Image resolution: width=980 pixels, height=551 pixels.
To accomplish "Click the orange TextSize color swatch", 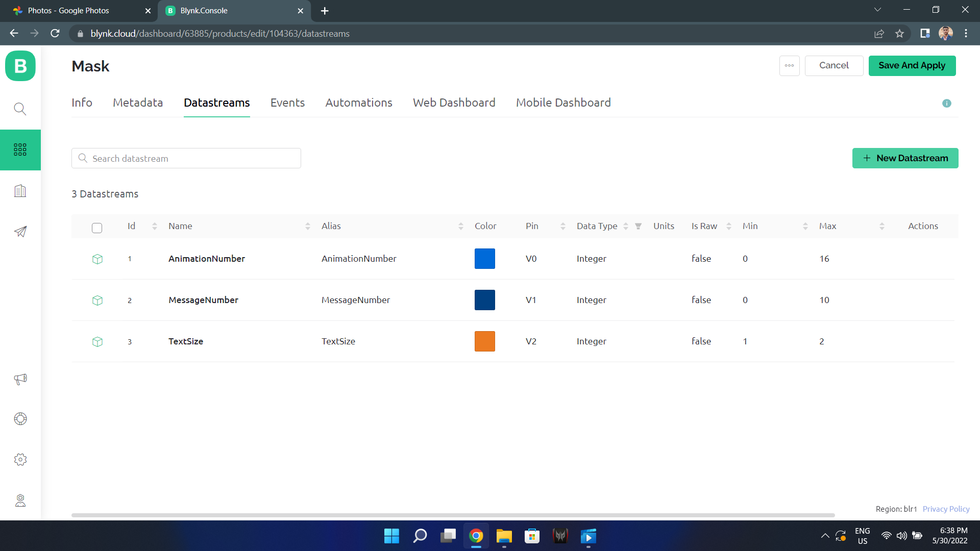I will (484, 341).
